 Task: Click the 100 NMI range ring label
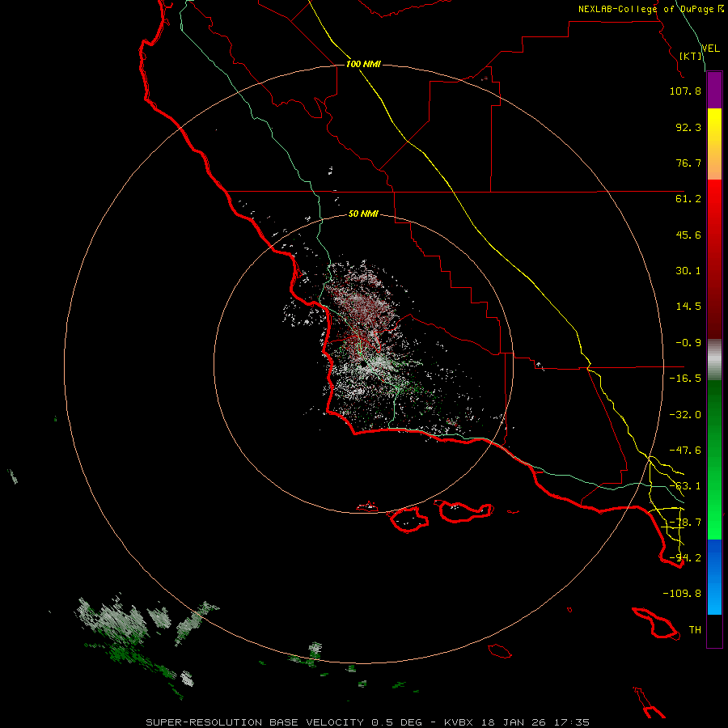pyautogui.click(x=363, y=64)
